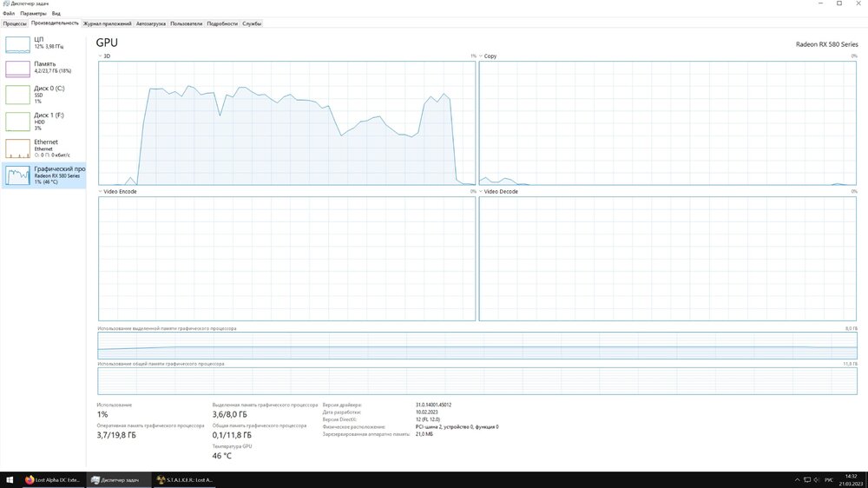Viewport: 868px width, 488px height.
Task: Open the Ethernet performance entry
Action: coord(43,148)
